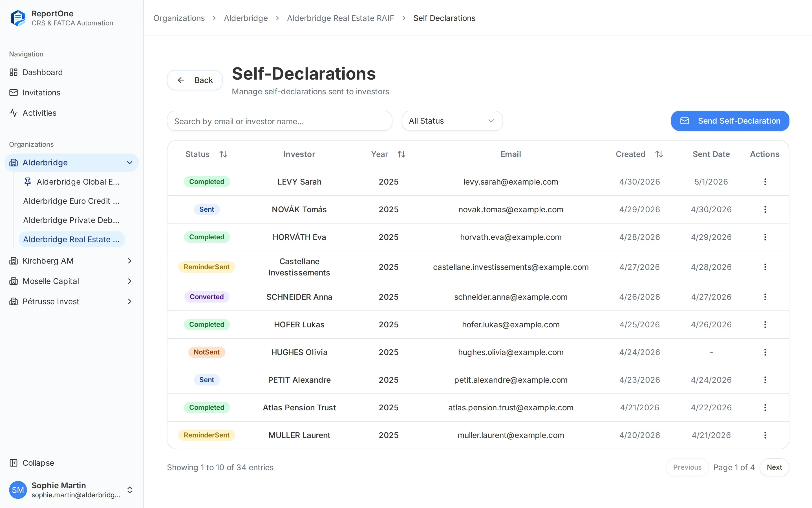The image size is (812, 508).
Task: Click the Previous page button
Action: pos(687,467)
